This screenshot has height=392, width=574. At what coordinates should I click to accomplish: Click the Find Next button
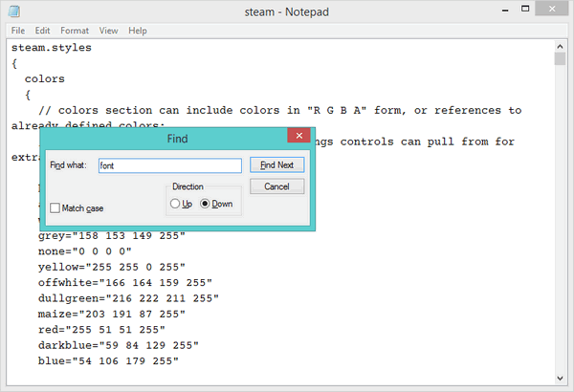coord(276,165)
